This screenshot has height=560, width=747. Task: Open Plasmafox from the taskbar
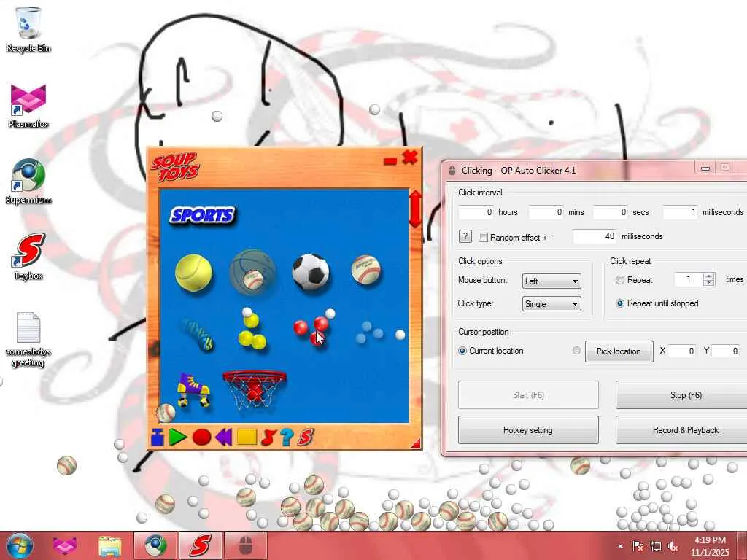[65, 545]
